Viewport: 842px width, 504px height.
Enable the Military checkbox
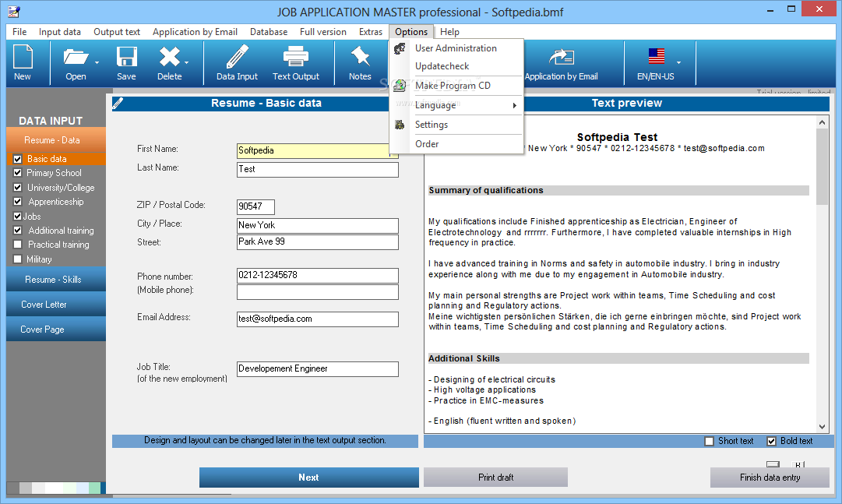(18, 259)
